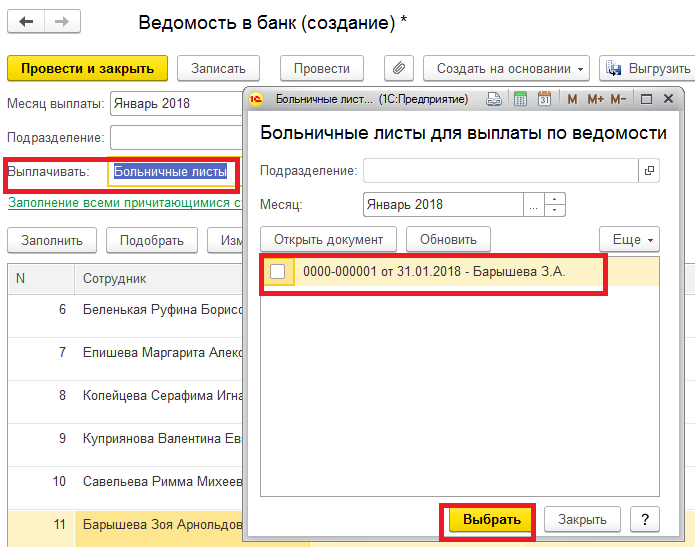Click the Обновить button in the dialog
The image size is (695, 547).
click(448, 239)
